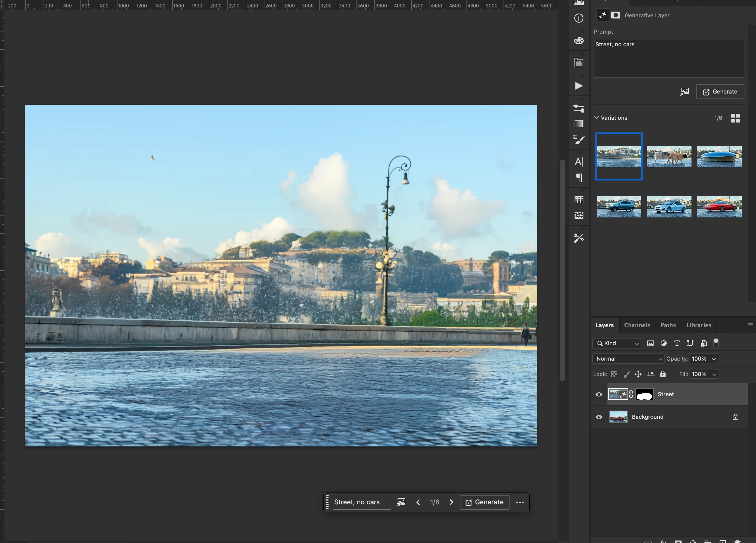756x543 pixels.
Task: Click Generate in the contextual taskbar
Action: click(x=484, y=502)
